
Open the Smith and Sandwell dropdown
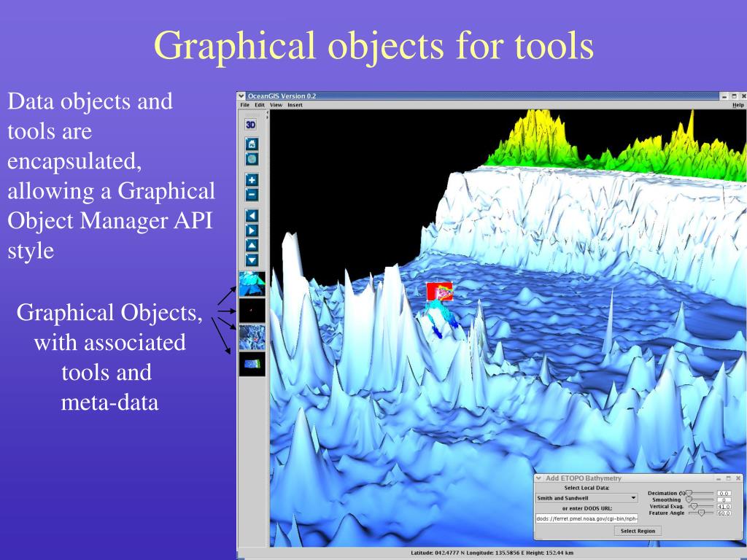pyautogui.click(x=587, y=498)
